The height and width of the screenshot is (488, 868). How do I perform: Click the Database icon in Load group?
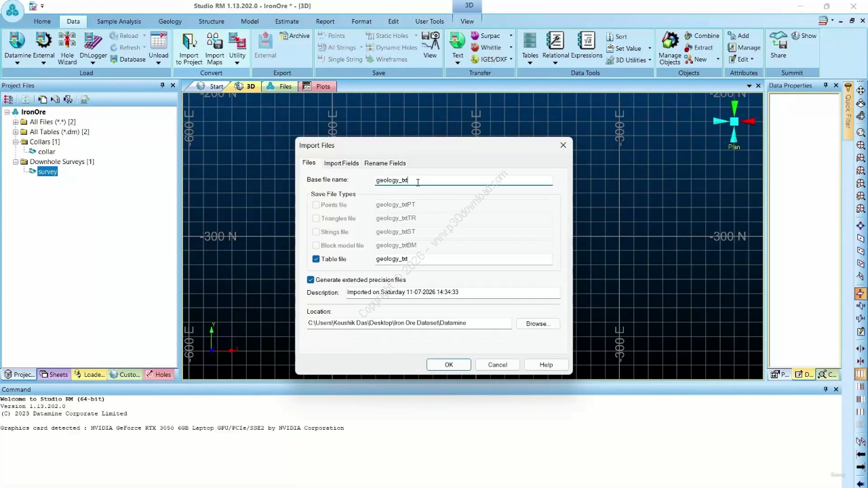(x=127, y=59)
